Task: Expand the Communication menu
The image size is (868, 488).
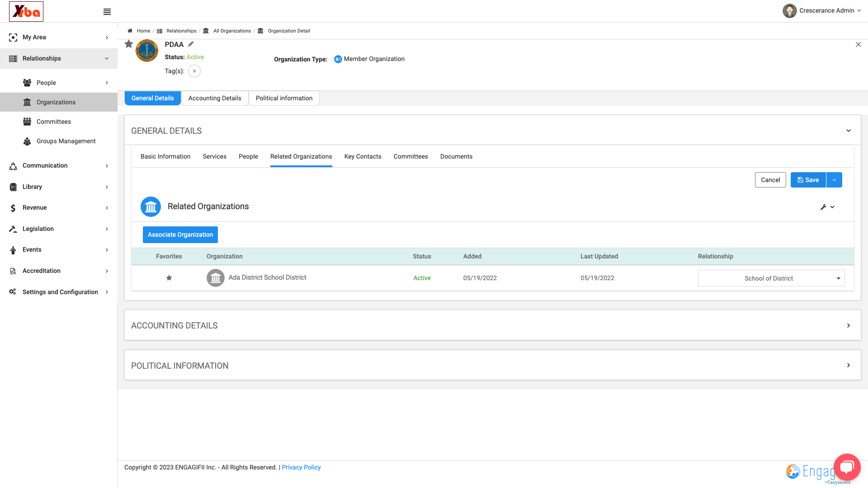Action: pyautogui.click(x=59, y=165)
